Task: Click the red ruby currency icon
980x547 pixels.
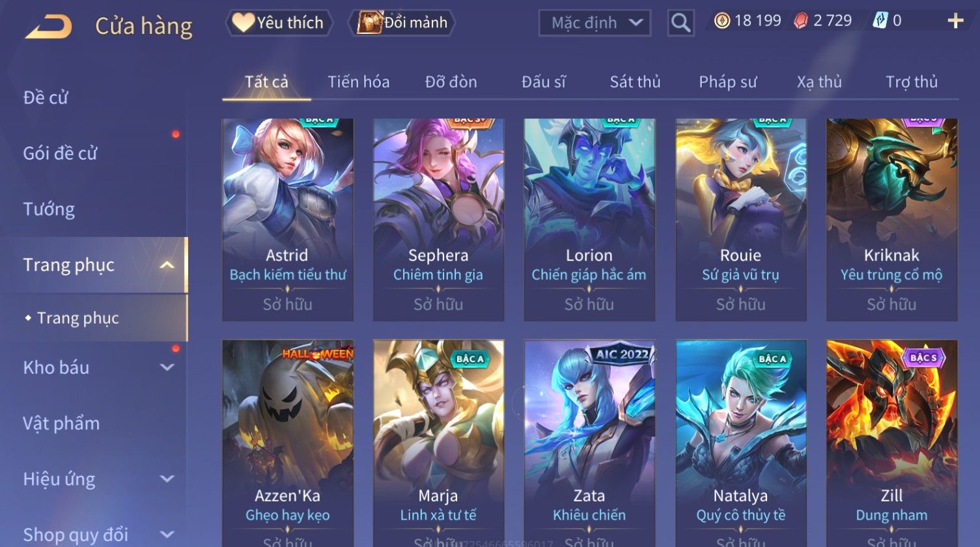Action: click(800, 21)
